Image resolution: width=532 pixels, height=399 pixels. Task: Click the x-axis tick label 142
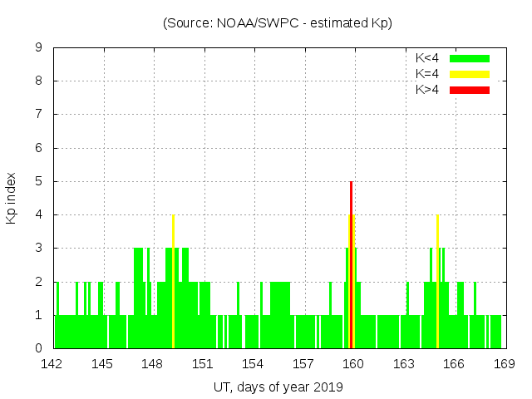(52, 364)
